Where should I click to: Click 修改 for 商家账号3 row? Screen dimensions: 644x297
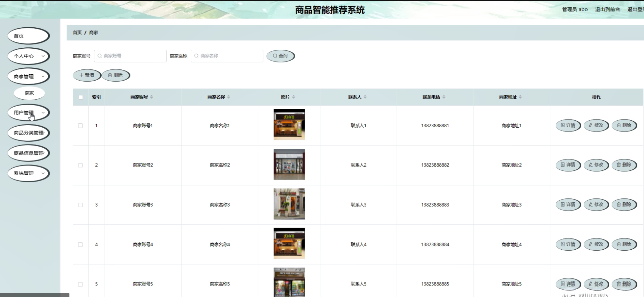[596, 205]
